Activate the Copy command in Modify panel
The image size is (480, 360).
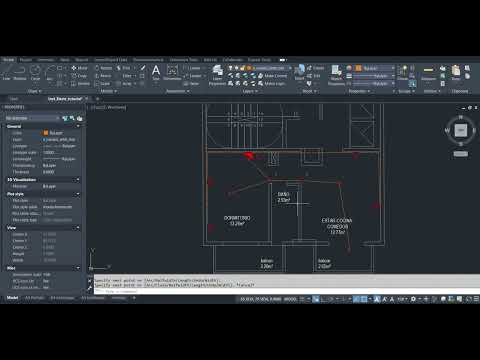(79, 76)
